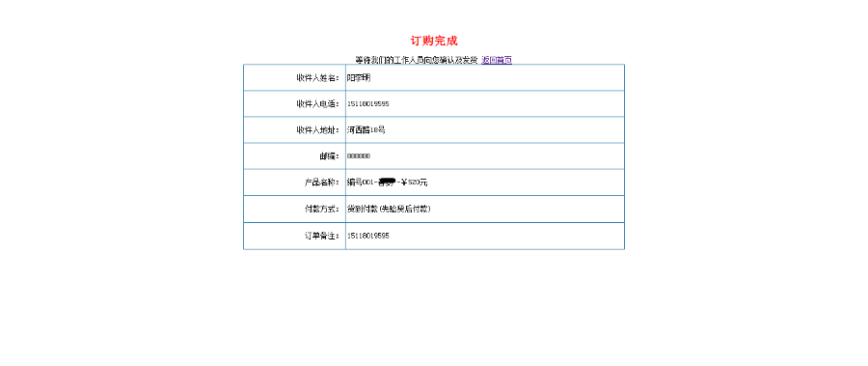This screenshot has height=366, width=868.
Task: Click the postal code value 888888
Action: 359,156
